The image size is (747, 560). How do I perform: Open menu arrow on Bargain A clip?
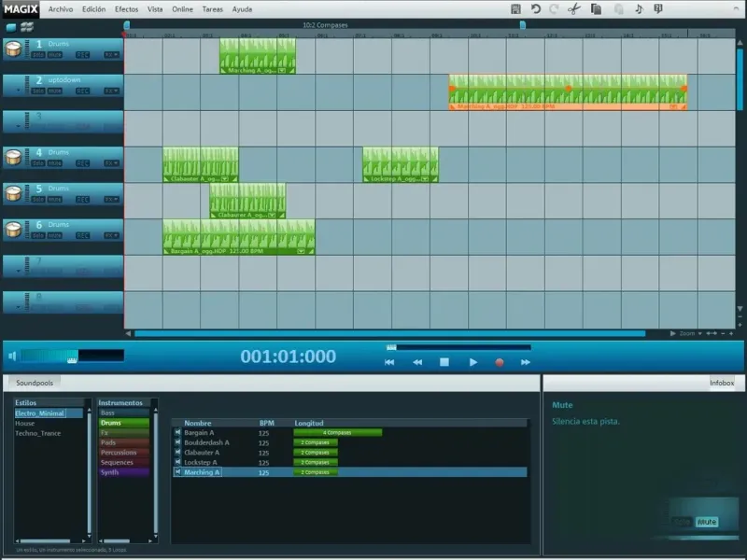301,251
